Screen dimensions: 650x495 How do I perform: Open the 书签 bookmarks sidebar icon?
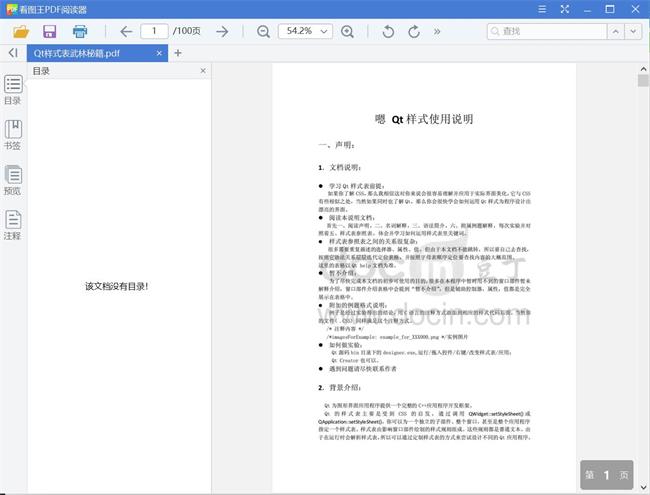click(x=13, y=135)
